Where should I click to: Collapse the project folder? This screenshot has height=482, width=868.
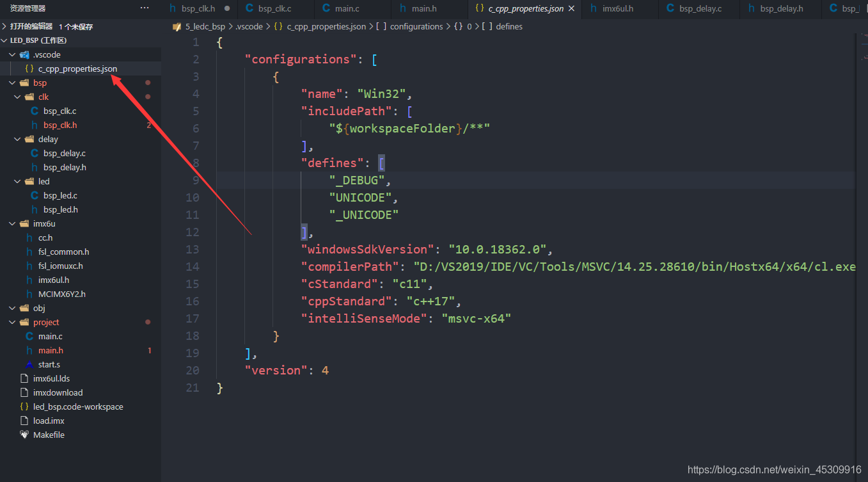pyautogui.click(x=12, y=322)
